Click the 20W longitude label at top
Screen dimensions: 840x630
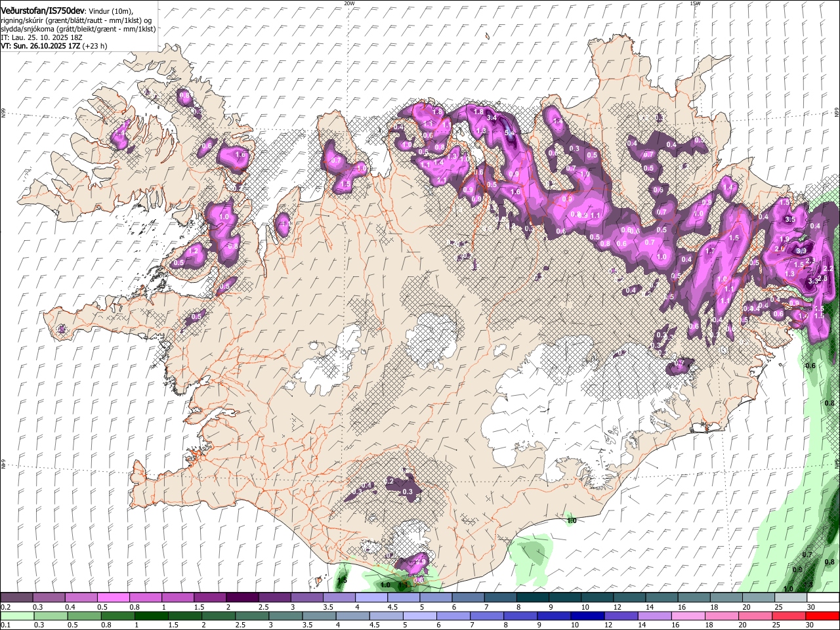[x=348, y=3]
